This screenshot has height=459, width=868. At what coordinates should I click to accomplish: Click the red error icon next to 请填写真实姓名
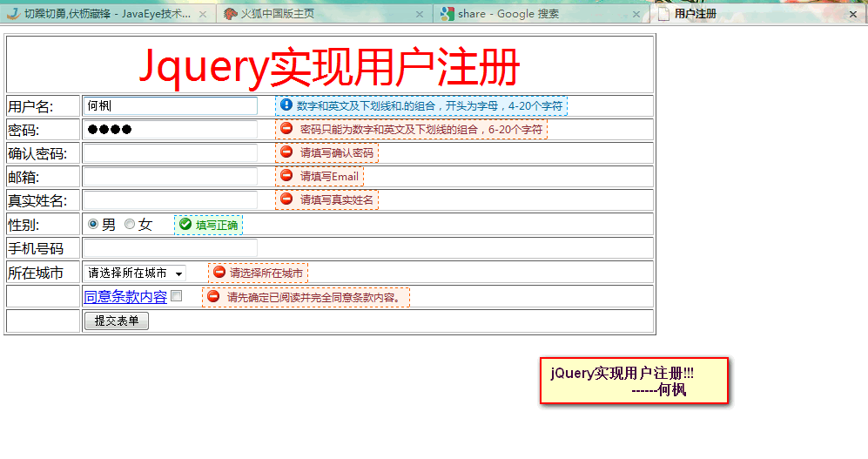click(286, 199)
